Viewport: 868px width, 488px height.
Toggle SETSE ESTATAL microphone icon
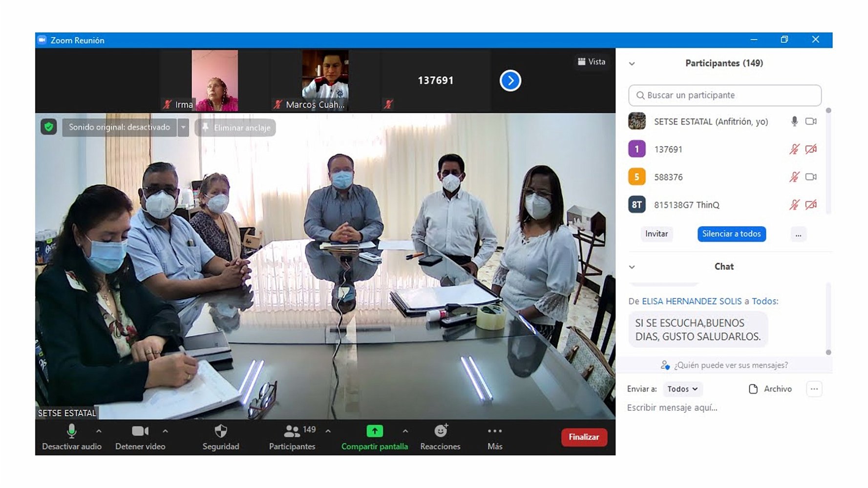tap(795, 122)
